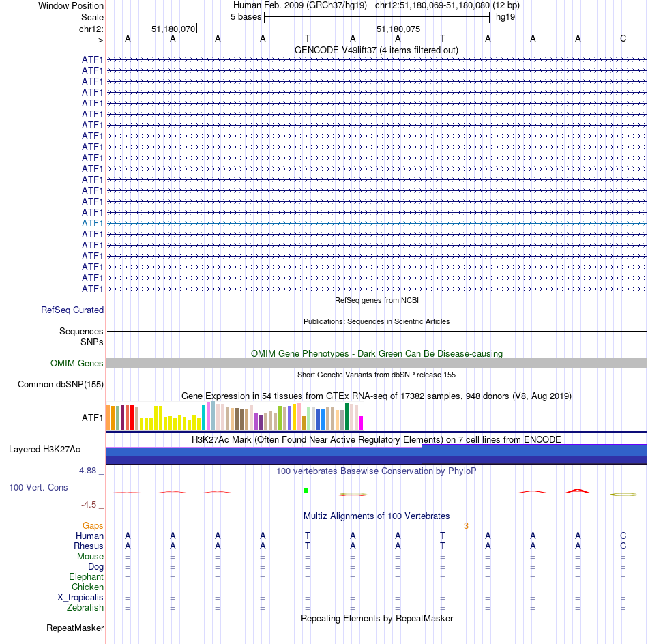
Task: Click the magenta last bar in GTEx chart
Action: [x=362, y=423]
